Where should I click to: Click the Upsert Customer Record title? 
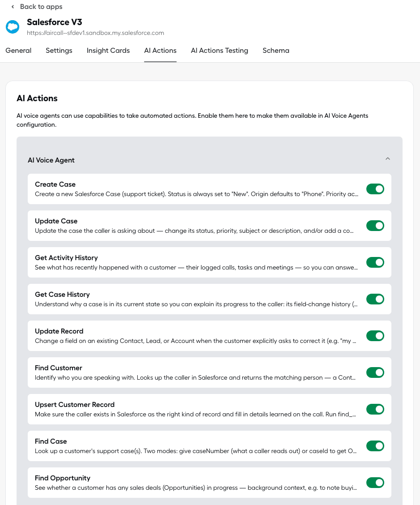point(75,405)
